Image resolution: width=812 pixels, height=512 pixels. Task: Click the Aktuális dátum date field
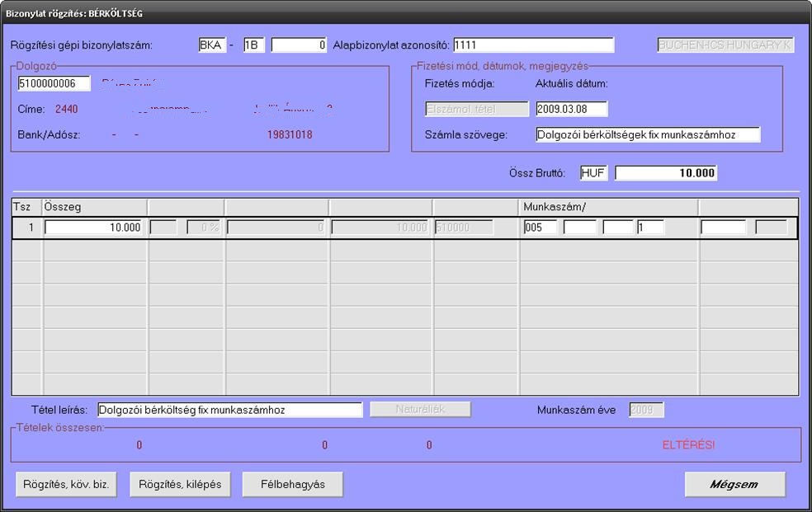click(571, 109)
